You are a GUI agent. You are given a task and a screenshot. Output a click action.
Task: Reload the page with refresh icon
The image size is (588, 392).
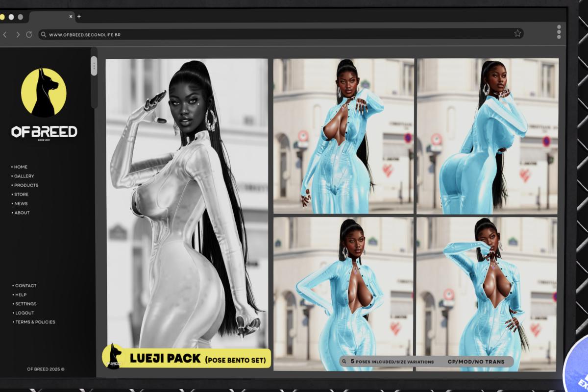[x=29, y=35]
